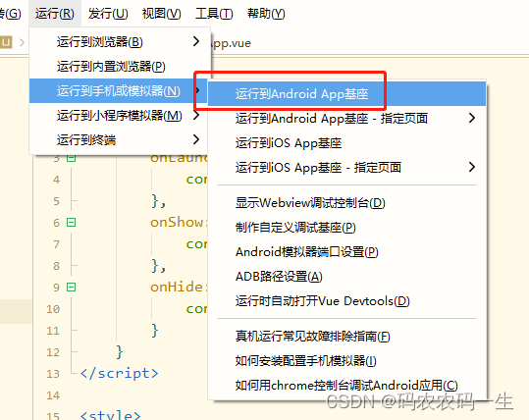Expand arrow beside 运行到终端

coord(196,139)
